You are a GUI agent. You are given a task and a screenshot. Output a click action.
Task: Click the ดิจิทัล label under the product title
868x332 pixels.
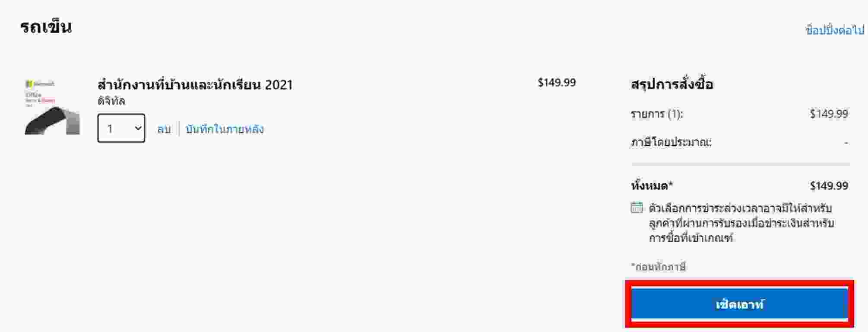point(111,101)
